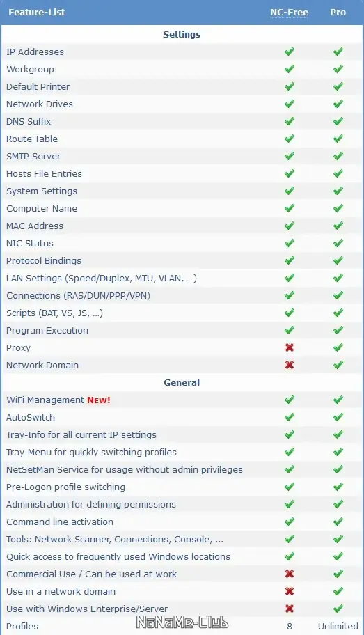Image resolution: width=364 pixels, height=635 pixels.
Task: Click the General section heading
Action: (x=182, y=383)
